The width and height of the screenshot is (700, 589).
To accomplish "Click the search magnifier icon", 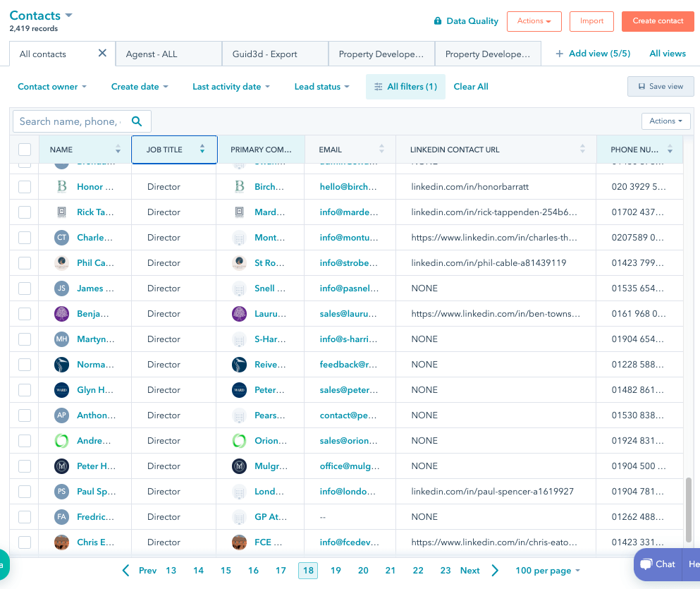I will tap(137, 121).
